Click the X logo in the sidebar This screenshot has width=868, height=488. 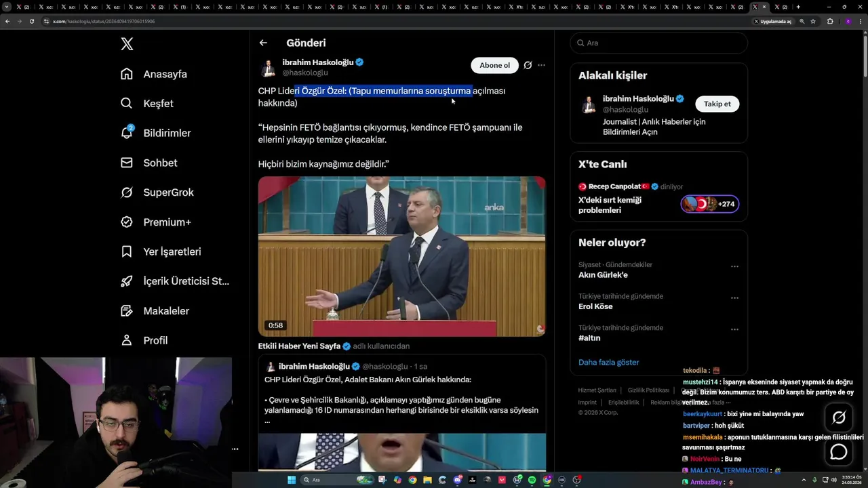[127, 44]
